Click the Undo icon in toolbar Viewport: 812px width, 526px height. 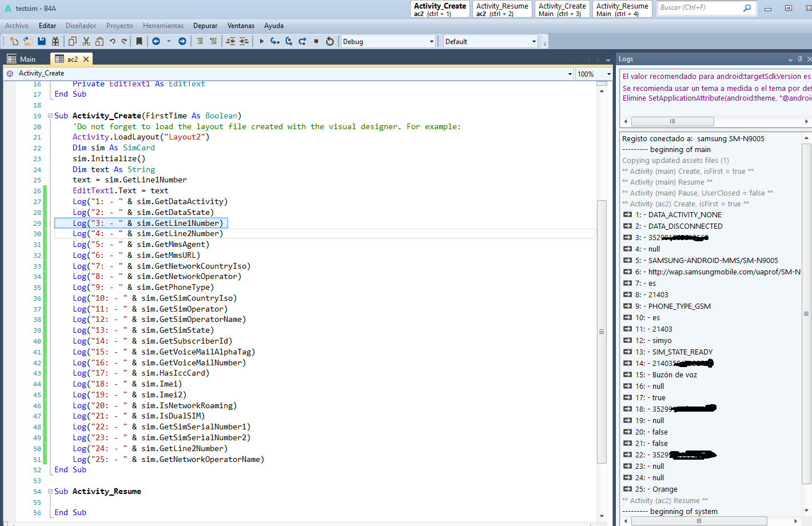pyautogui.click(x=113, y=41)
